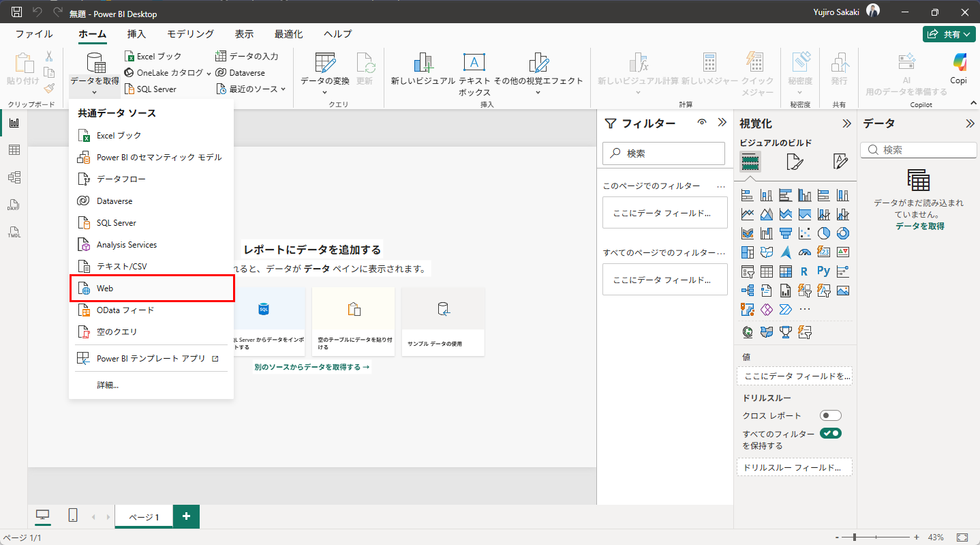Pick Power BI のセマンティック モデル source
The width and height of the screenshot is (980, 545).
[x=152, y=158]
